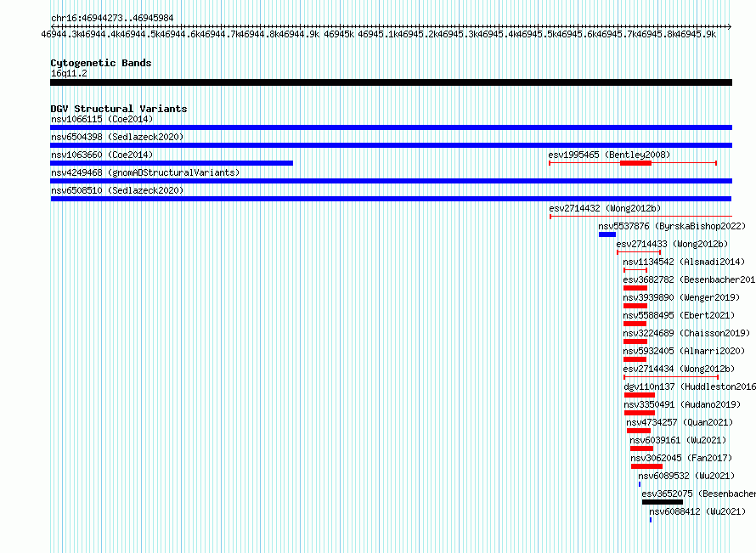Click the esv2714434 (Wong2012b) label
The height and width of the screenshot is (553, 756).
pos(679,369)
